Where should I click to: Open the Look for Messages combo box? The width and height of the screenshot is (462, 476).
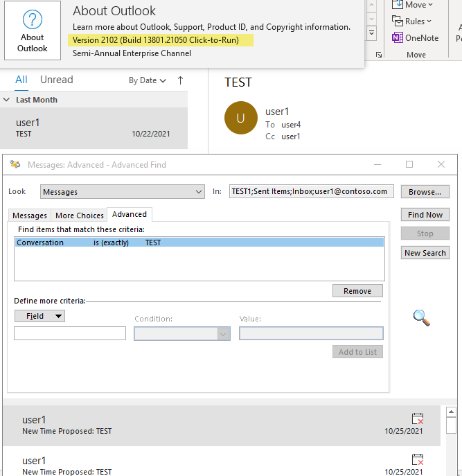(123, 191)
